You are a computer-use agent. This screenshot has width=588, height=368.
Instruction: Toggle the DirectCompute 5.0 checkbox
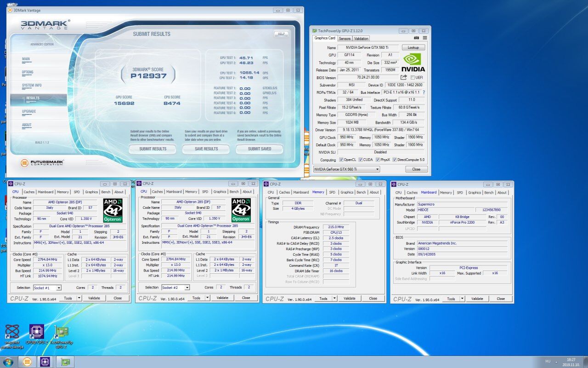click(x=394, y=160)
